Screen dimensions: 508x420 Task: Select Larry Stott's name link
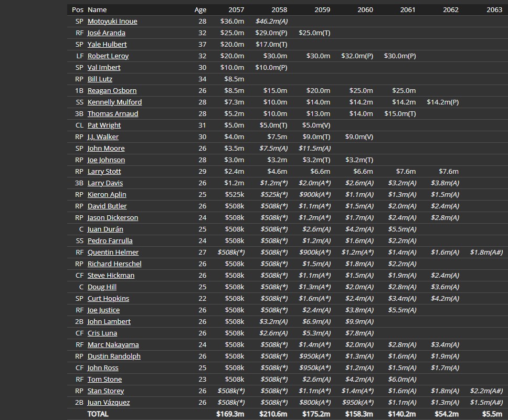coord(104,172)
